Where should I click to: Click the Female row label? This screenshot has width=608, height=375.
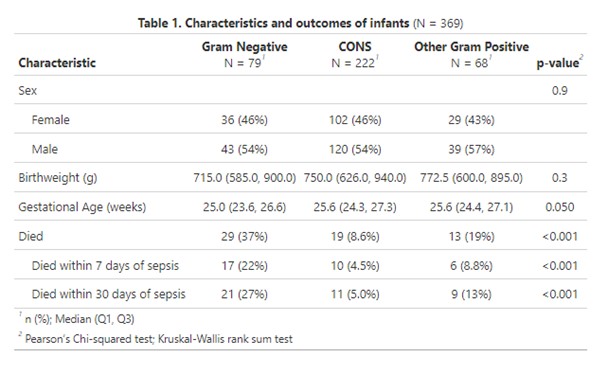51,120
